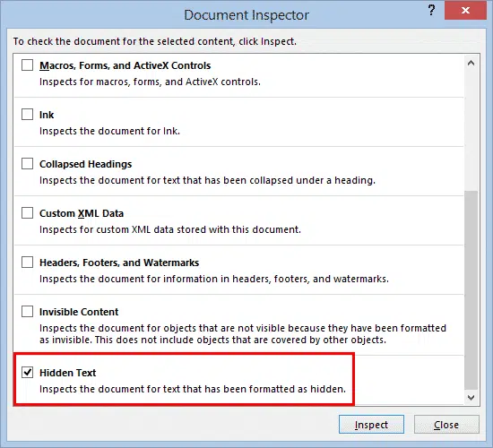Image resolution: width=493 pixels, height=448 pixels.
Task: Enable the Custom XML Data checkbox
Action: [28, 213]
